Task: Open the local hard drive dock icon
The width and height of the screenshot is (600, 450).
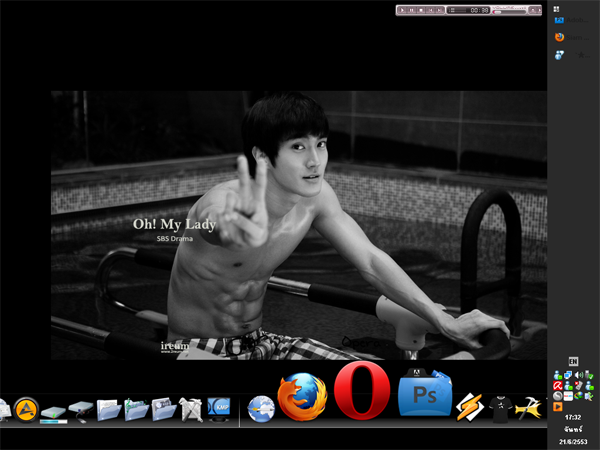Action: [53, 414]
